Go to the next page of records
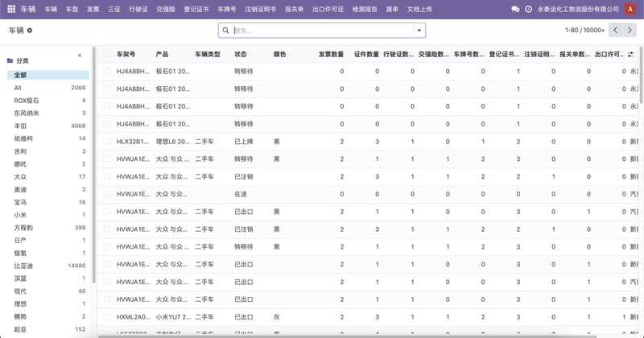644x338 pixels. tap(632, 30)
